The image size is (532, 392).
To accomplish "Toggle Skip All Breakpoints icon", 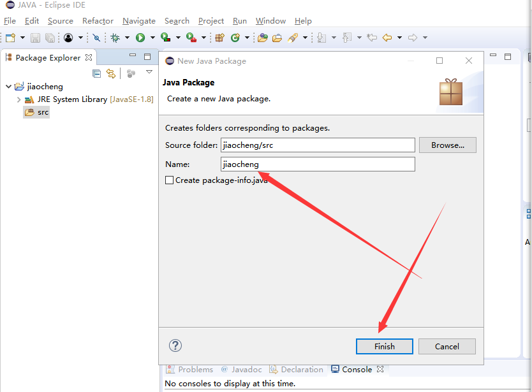I will [x=97, y=38].
